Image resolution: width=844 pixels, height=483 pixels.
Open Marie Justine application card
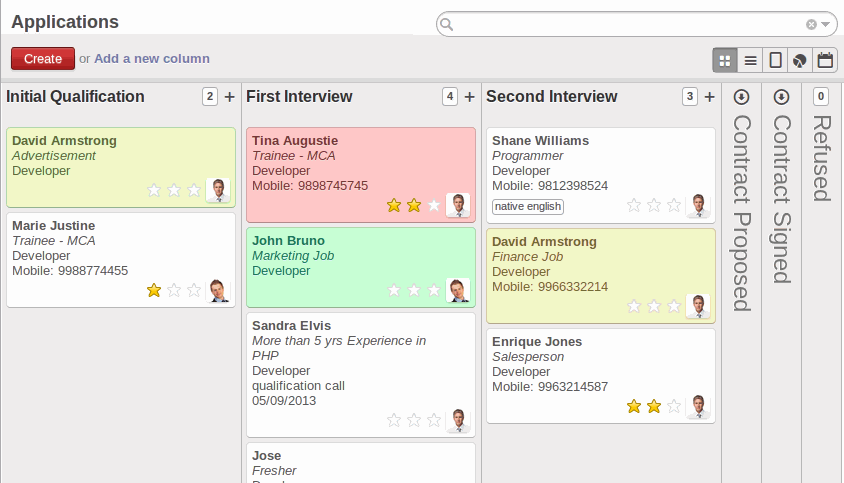click(121, 260)
